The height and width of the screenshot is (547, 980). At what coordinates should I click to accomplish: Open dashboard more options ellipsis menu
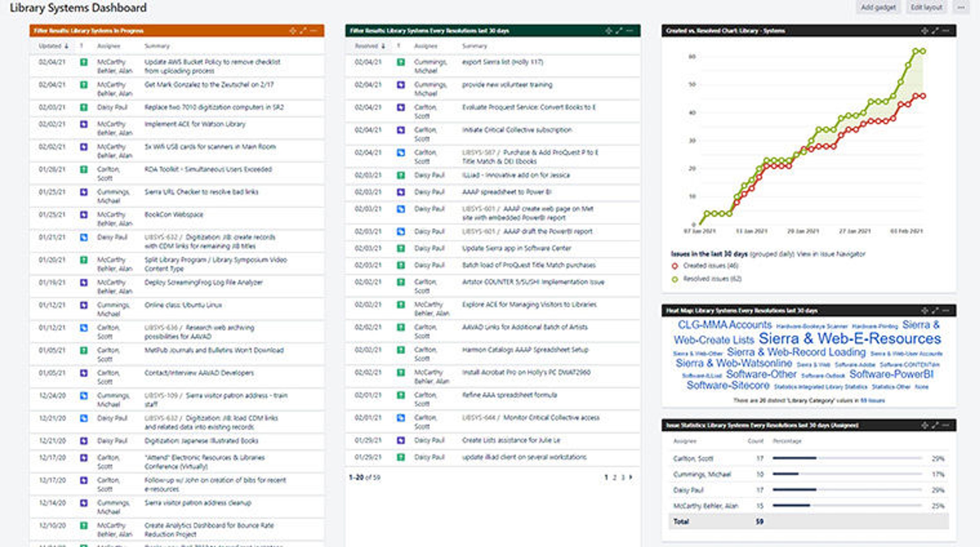pos(961,7)
